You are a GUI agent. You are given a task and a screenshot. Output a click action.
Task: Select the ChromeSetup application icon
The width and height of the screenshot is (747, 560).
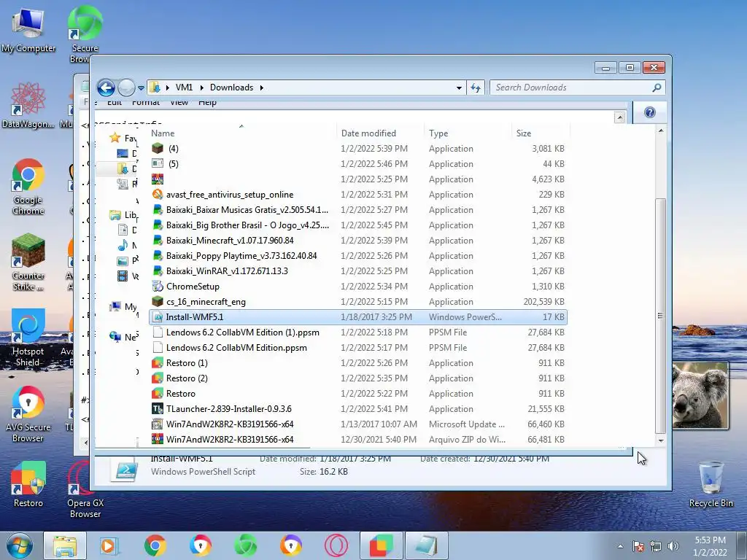[x=158, y=286]
